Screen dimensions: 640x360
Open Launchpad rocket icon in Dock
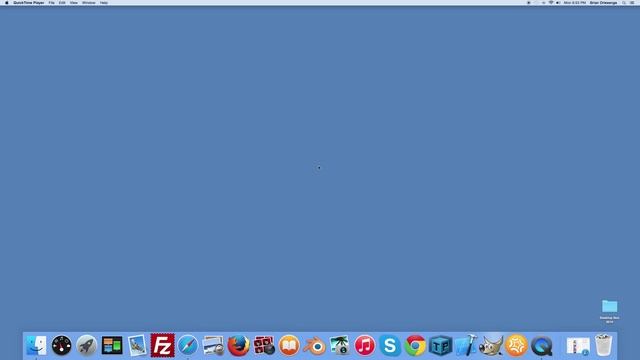pyautogui.click(x=87, y=345)
